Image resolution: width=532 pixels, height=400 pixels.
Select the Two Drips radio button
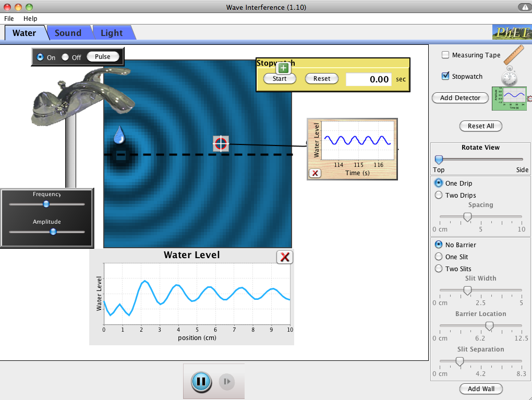pyautogui.click(x=439, y=195)
